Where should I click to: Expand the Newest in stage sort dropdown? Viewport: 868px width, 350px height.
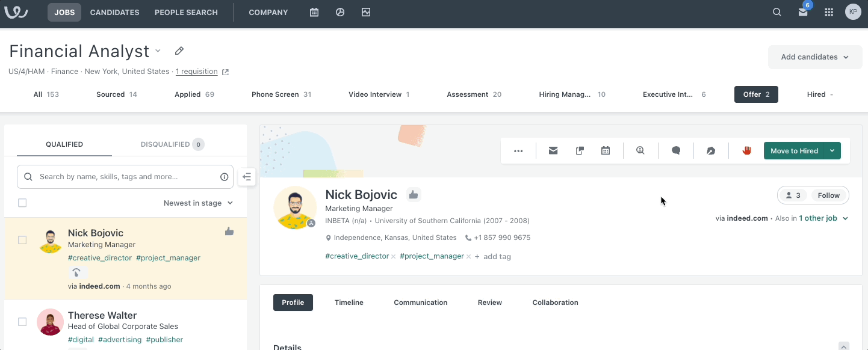[x=198, y=203]
